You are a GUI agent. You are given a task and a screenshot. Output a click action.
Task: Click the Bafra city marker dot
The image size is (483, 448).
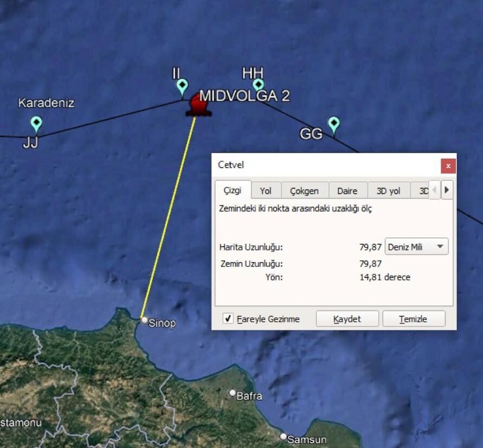pos(233,393)
